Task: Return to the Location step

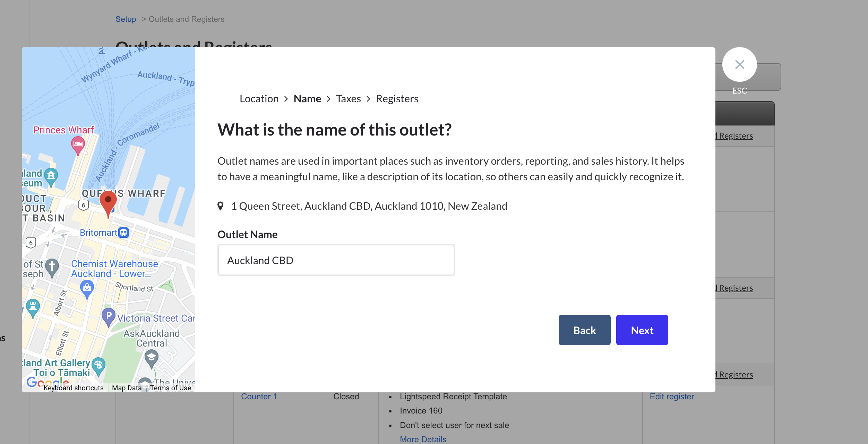Action: tap(259, 98)
